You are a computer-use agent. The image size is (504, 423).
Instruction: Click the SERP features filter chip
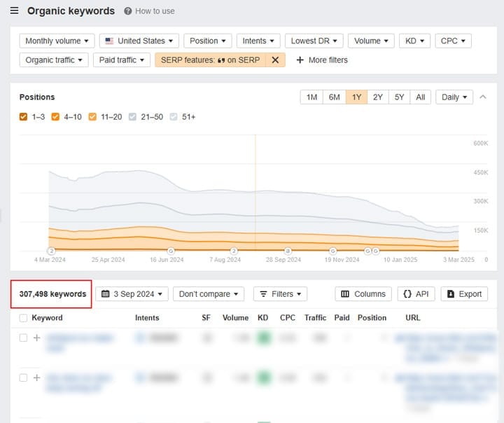point(210,60)
